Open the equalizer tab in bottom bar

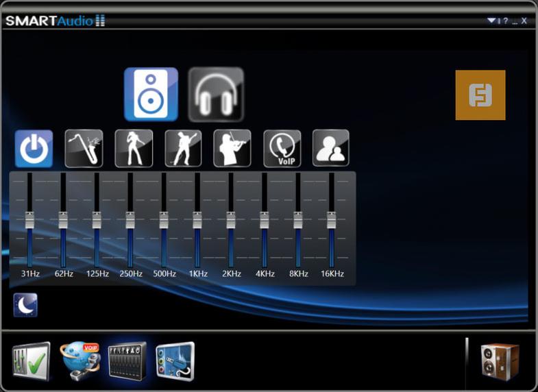click(127, 359)
